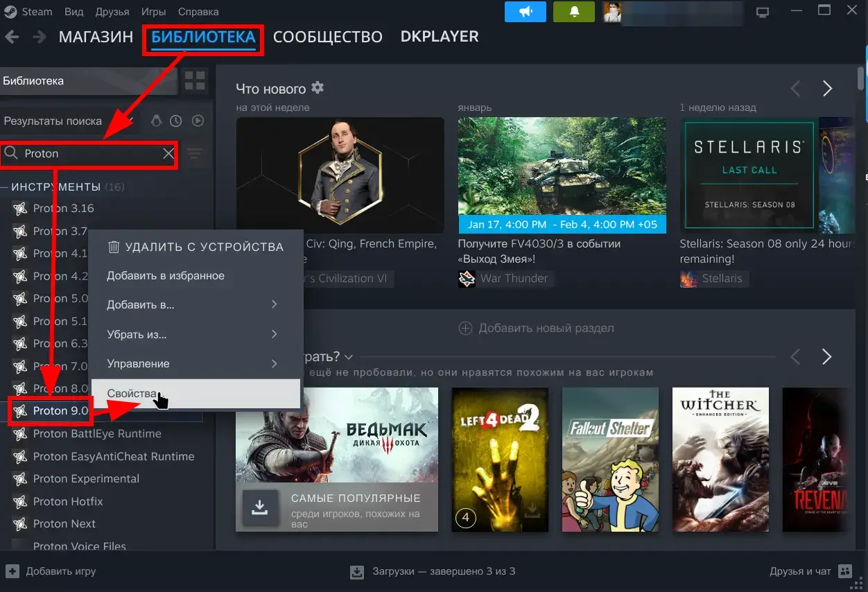The image size is (868, 592).
Task: Select Proton EasyAntiCheat Runtime
Action: tap(114, 457)
